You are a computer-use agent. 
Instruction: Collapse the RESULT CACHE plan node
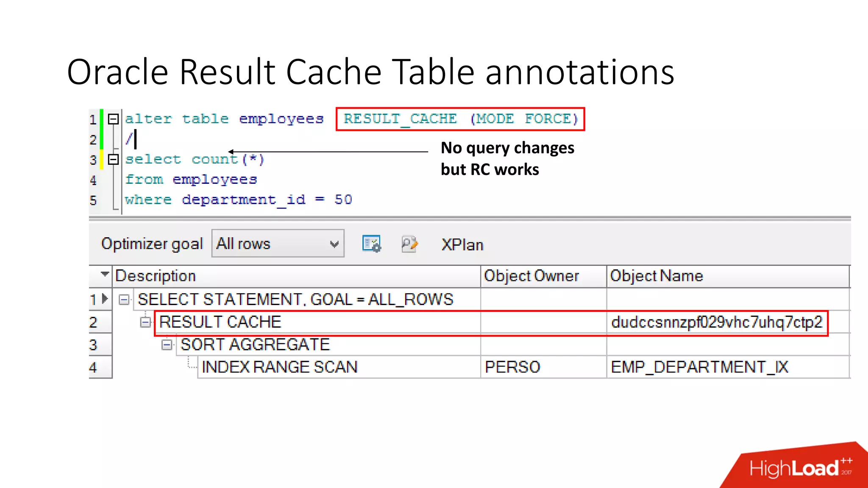click(x=145, y=322)
